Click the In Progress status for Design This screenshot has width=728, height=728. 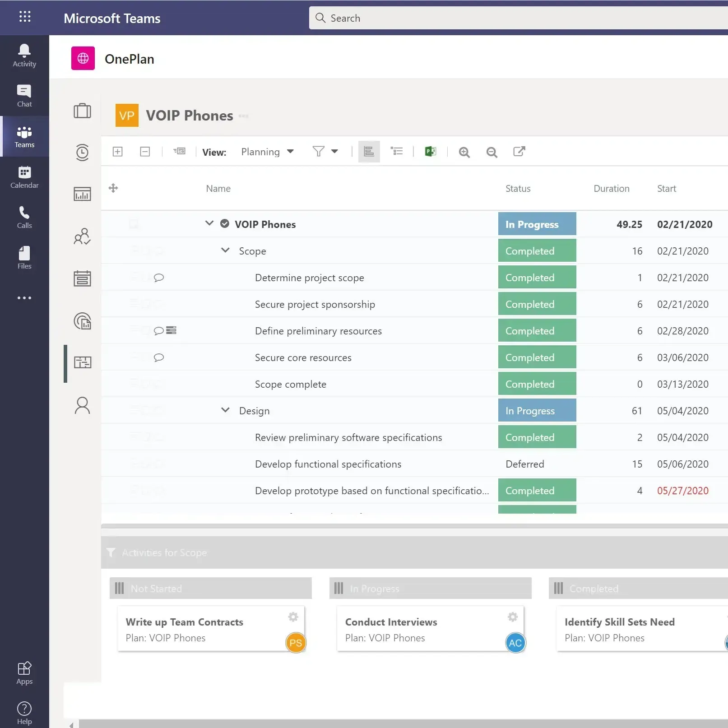537,410
